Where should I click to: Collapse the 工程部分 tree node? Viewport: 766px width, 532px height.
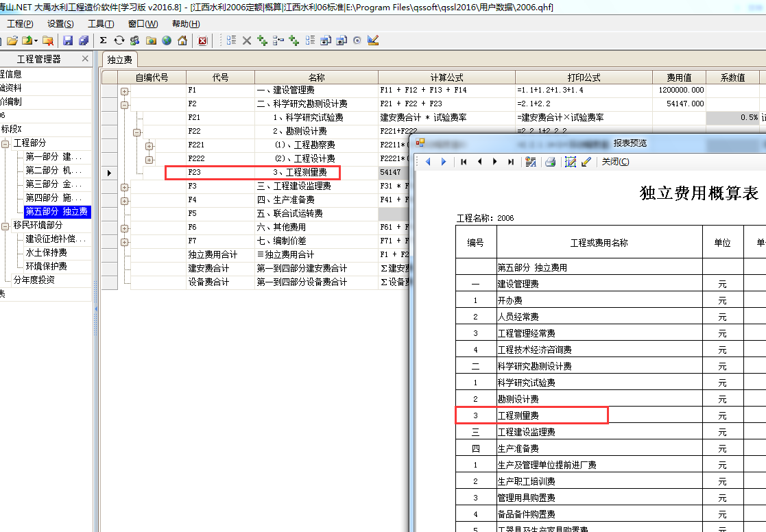click(x=5, y=143)
